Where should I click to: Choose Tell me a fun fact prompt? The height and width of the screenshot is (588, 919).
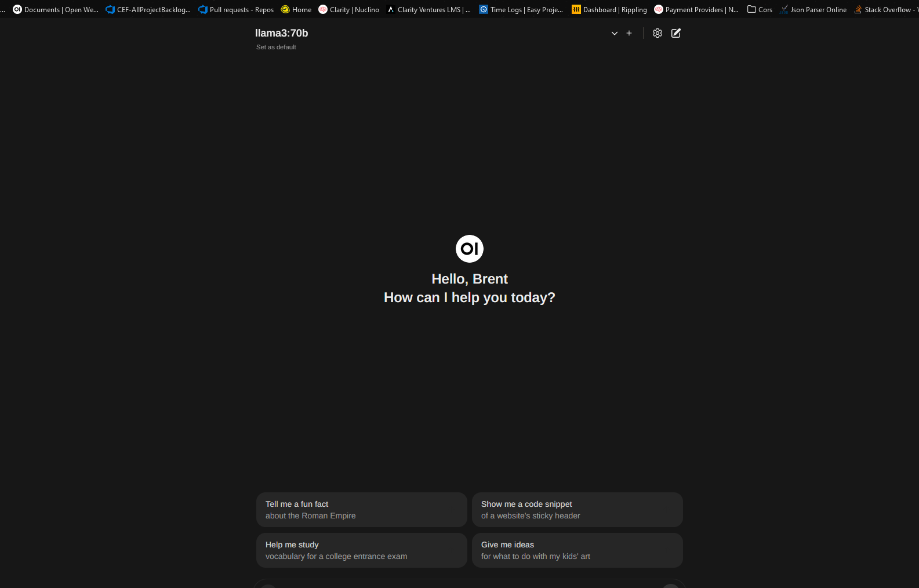coord(362,510)
